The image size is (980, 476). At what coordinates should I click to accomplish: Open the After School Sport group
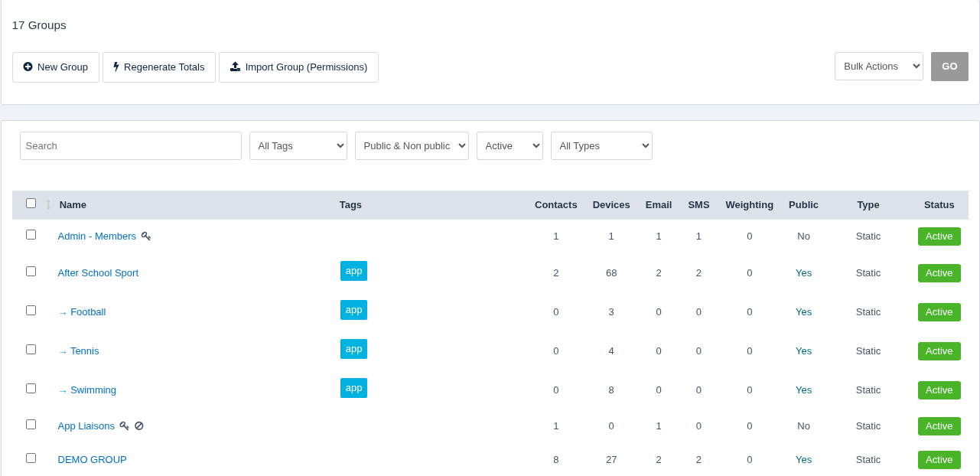(98, 273)
